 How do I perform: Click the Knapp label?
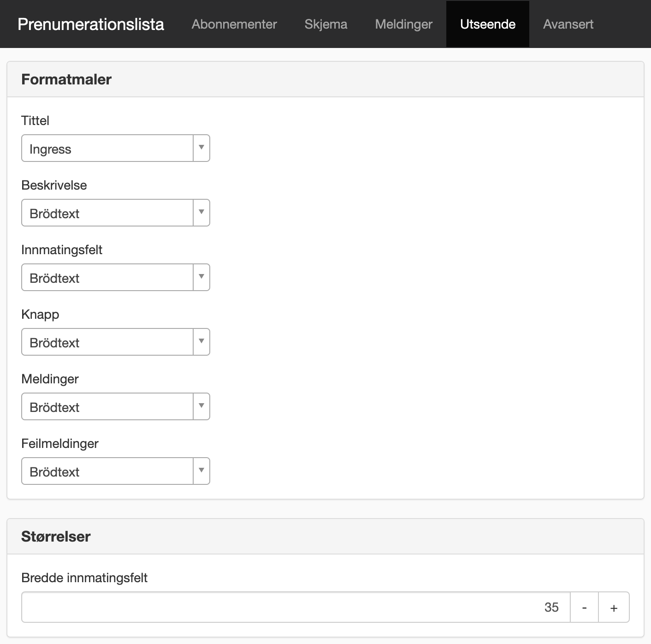coord(40,315)
